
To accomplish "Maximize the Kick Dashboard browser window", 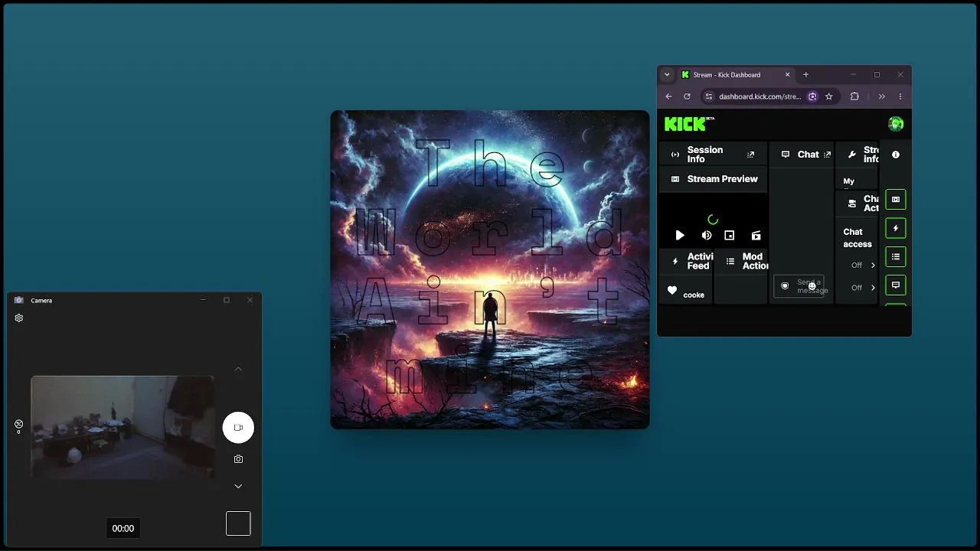I will 877,75.
